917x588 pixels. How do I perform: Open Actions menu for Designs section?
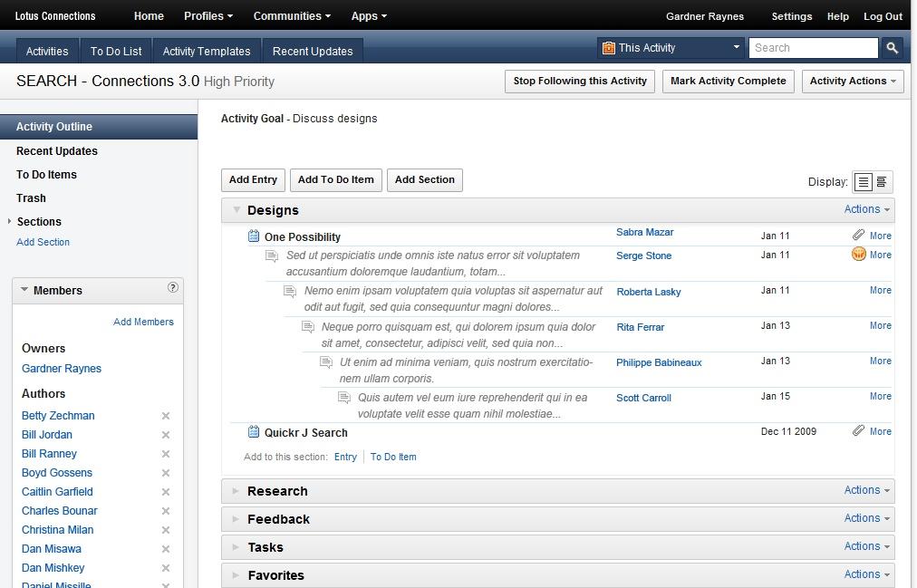click(866, 208)
